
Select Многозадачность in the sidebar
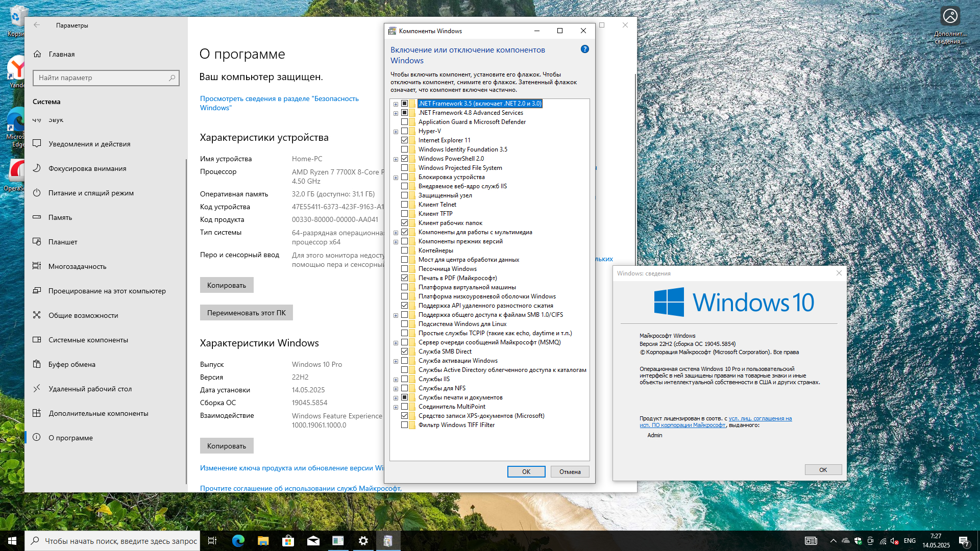tap(77, 266)
